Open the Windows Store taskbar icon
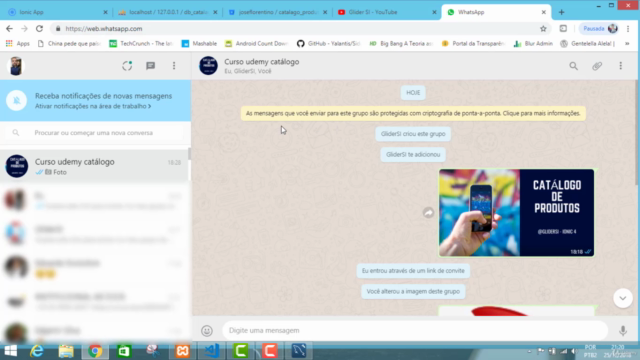Screen dimensions: 640x360 coord(124,351)
